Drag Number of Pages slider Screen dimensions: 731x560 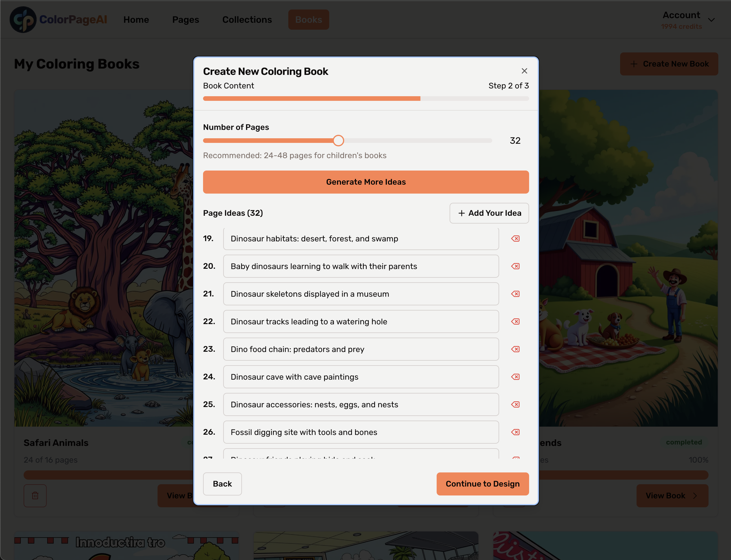coord(338,141)
